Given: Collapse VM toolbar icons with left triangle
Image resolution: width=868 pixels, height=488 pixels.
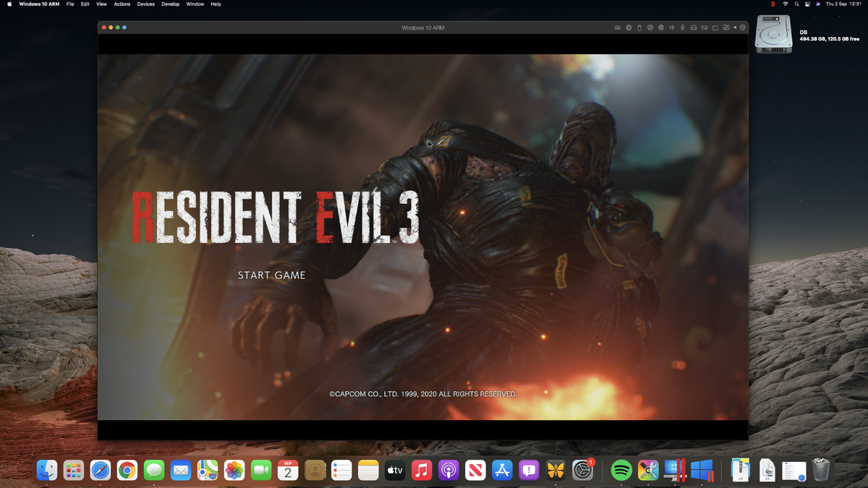Looking at the screenshot, I should [x=735, y=27].
